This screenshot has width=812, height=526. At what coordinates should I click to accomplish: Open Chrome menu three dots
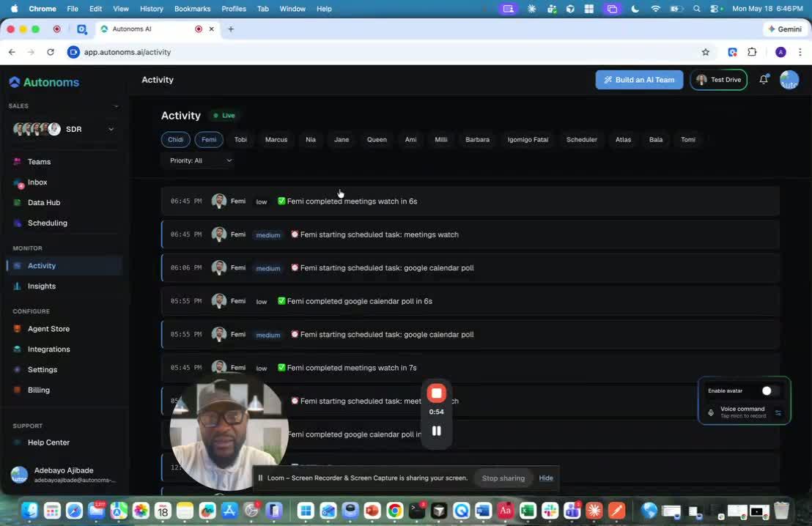point(800,52)
